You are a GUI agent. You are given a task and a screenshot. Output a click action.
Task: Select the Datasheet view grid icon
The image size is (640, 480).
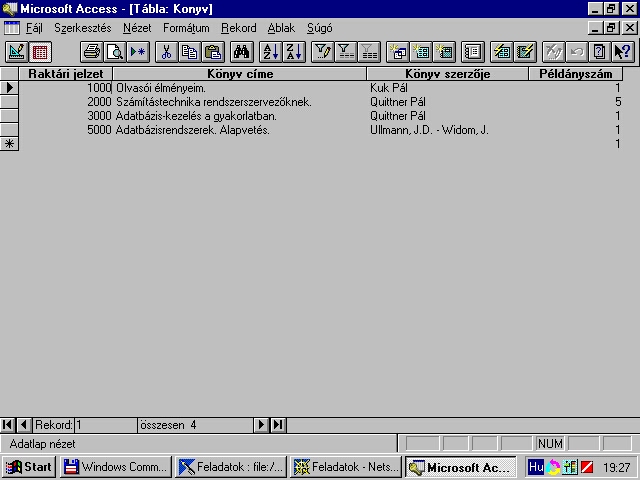pyautogui.click(x=40, y=52)
